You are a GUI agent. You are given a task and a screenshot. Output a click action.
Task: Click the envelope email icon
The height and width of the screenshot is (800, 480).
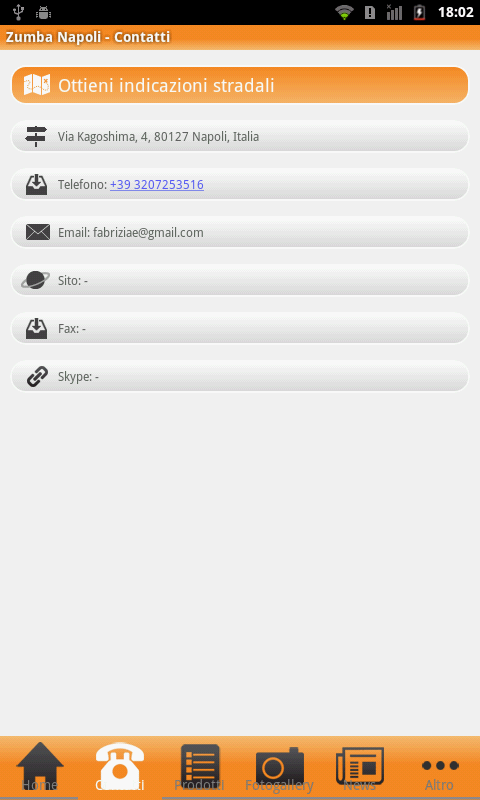coord(38,233)
